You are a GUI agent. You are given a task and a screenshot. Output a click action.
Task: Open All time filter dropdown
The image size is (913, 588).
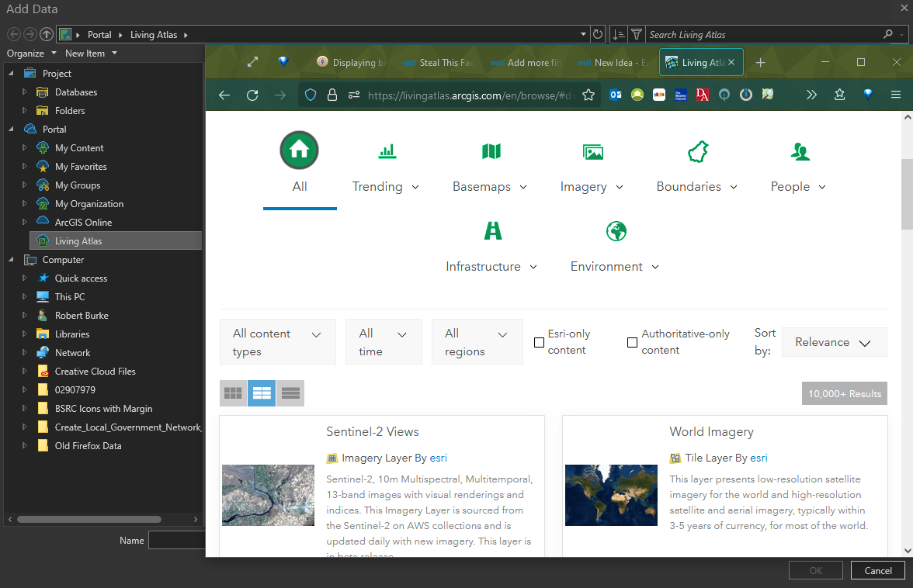coord(384,342)
